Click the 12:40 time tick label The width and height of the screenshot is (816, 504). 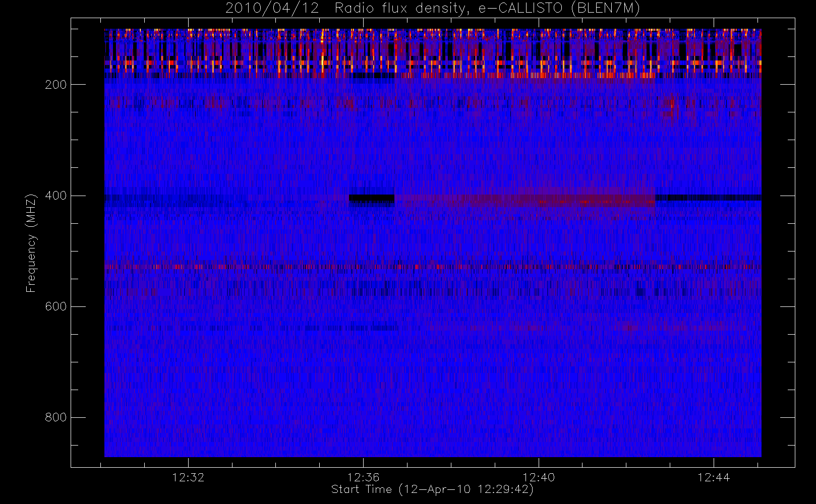[539, 477]
